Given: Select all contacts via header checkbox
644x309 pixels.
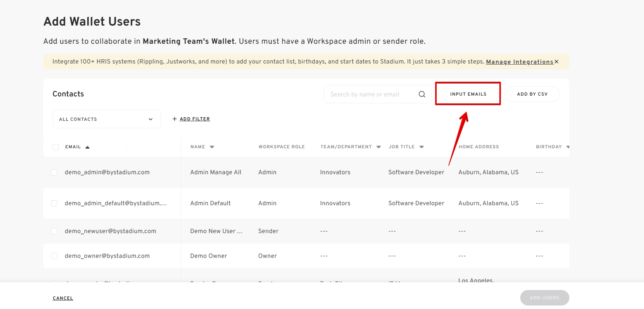Looking at the screenshot, I should point(56,147).
